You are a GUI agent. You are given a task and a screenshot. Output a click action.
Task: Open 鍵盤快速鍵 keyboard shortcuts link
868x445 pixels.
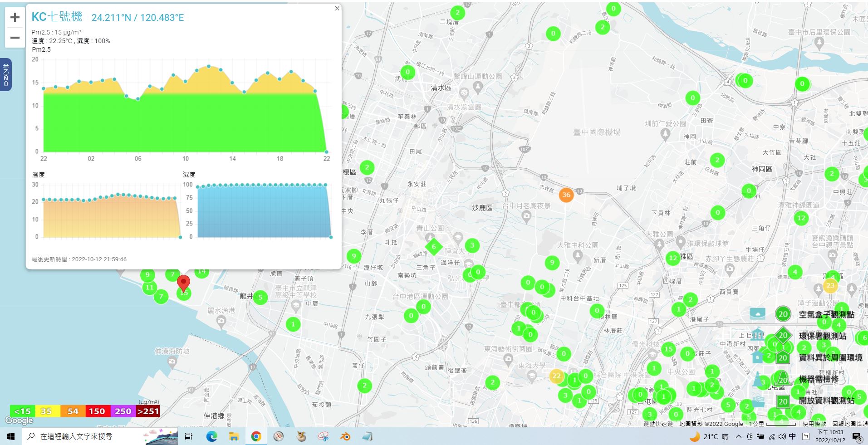658,424
